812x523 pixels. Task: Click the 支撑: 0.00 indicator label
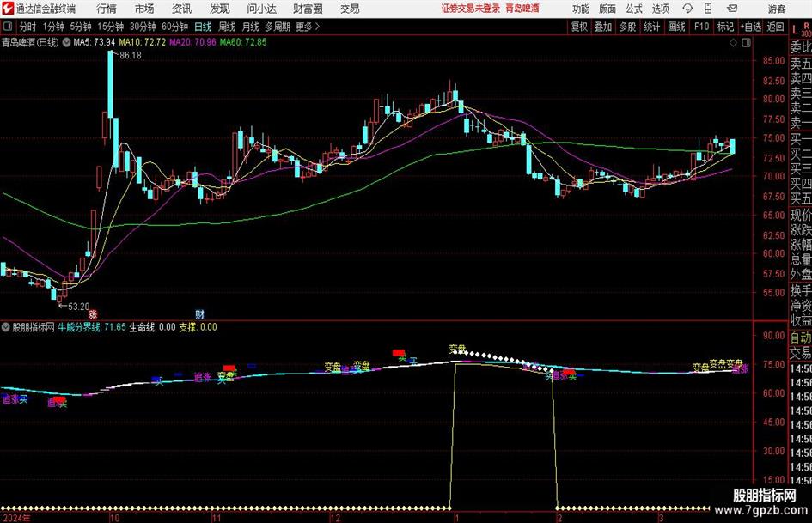tap(198, 327)
